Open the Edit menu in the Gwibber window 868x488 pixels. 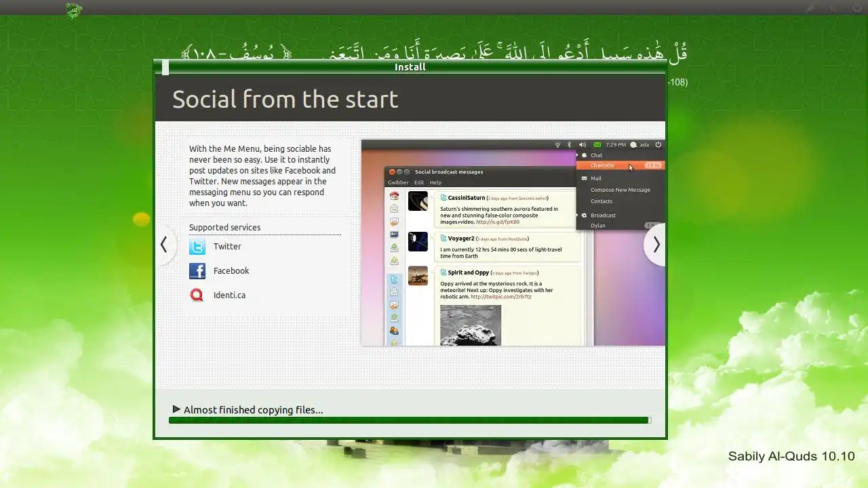pyautogui.click(x=419, y=182)
